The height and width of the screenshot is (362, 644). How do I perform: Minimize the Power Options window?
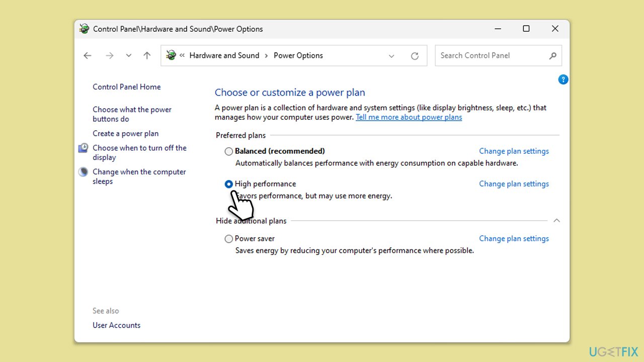497,29
